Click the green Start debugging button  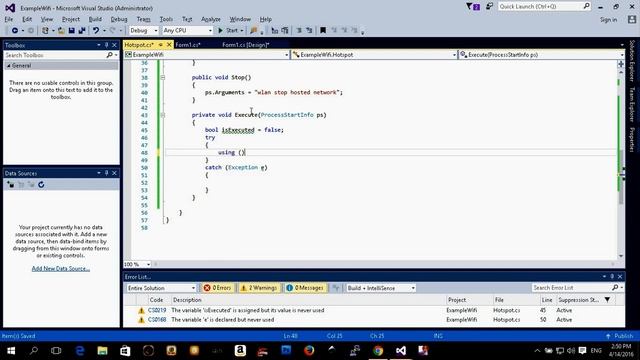pyautogui.click(x=228, y=31)
